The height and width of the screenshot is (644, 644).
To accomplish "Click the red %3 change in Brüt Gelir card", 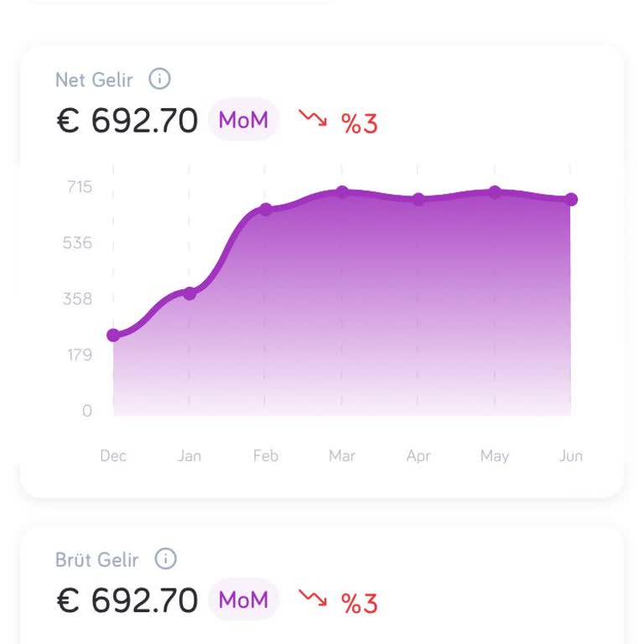I will pyautogui.click(x=360, y=603).
